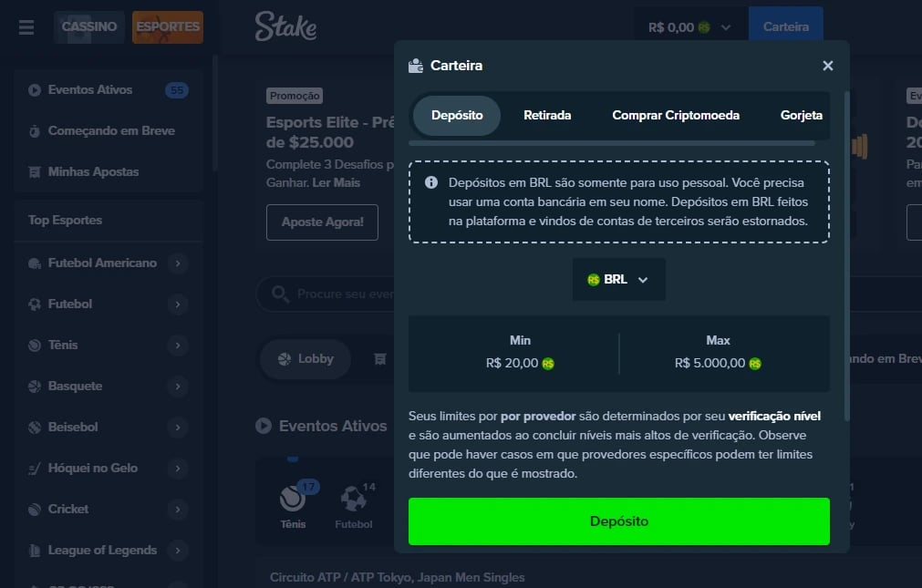Select the Lobby tab
The width and height of the screenshot is (922, 588).
point(306,358)
